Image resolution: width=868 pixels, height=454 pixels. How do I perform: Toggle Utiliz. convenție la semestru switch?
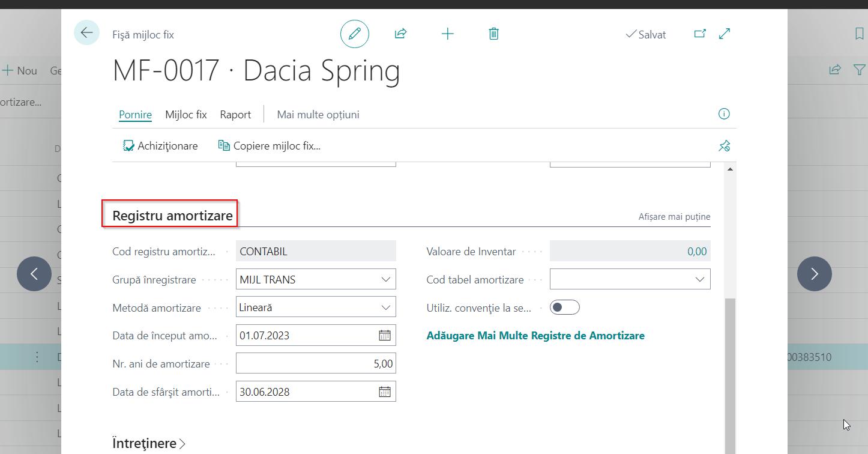tap(564, 307)
